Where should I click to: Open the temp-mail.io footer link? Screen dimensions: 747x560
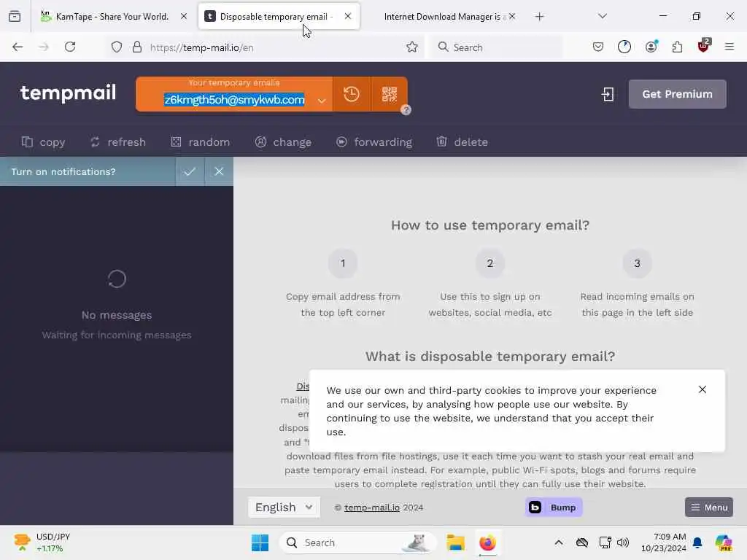372,507
